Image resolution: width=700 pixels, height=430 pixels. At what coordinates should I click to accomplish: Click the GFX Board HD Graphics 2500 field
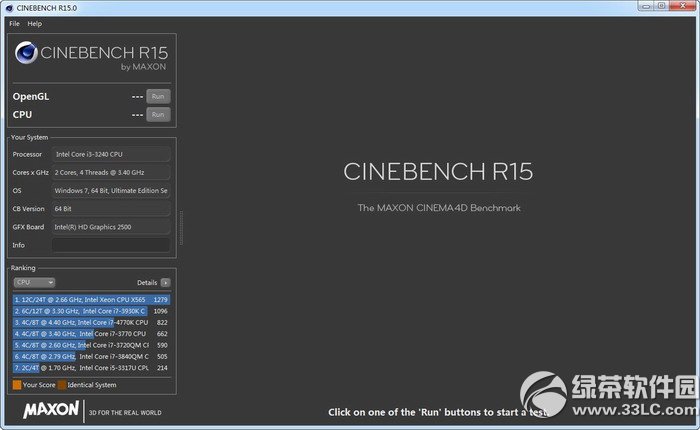point(111,227)
